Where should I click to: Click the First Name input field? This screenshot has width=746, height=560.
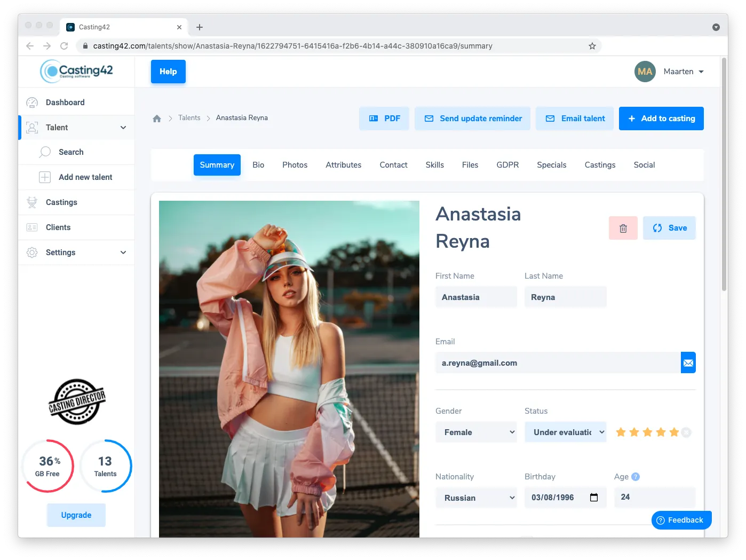pos(476,297)
